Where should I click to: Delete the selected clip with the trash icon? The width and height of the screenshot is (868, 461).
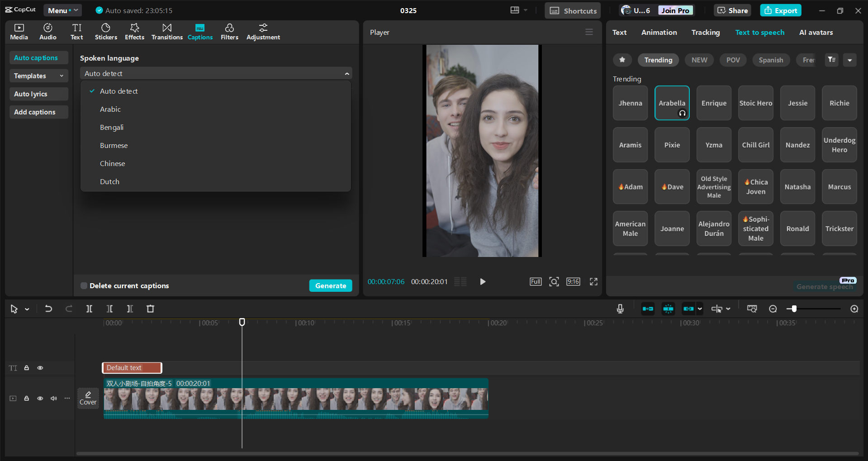tap(150, 309)
